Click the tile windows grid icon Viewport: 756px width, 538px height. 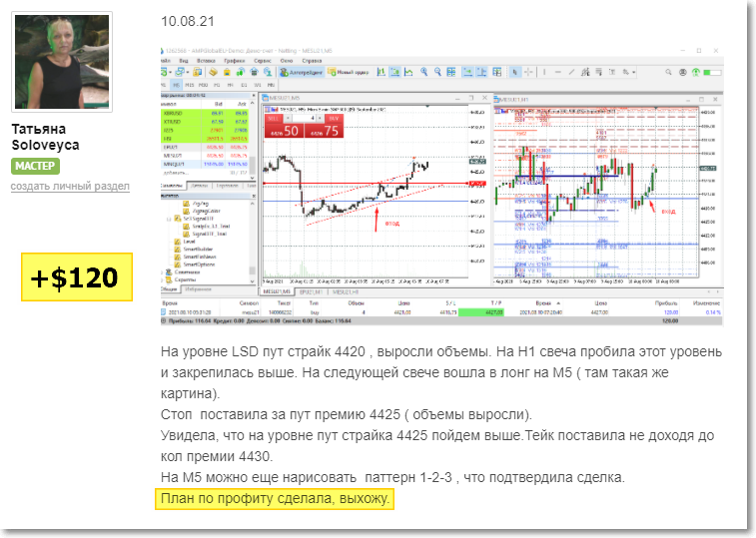(x=451, y=72)
